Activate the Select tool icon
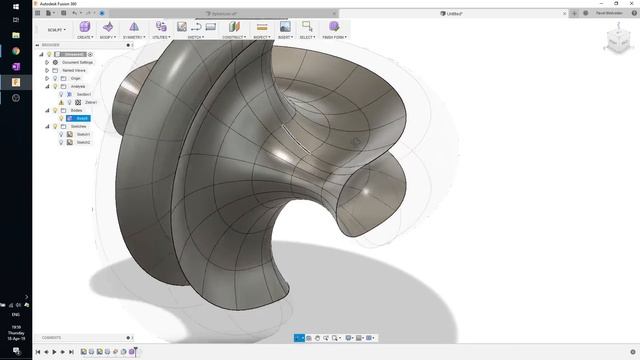The image size is (640, 360). (307, 27)
